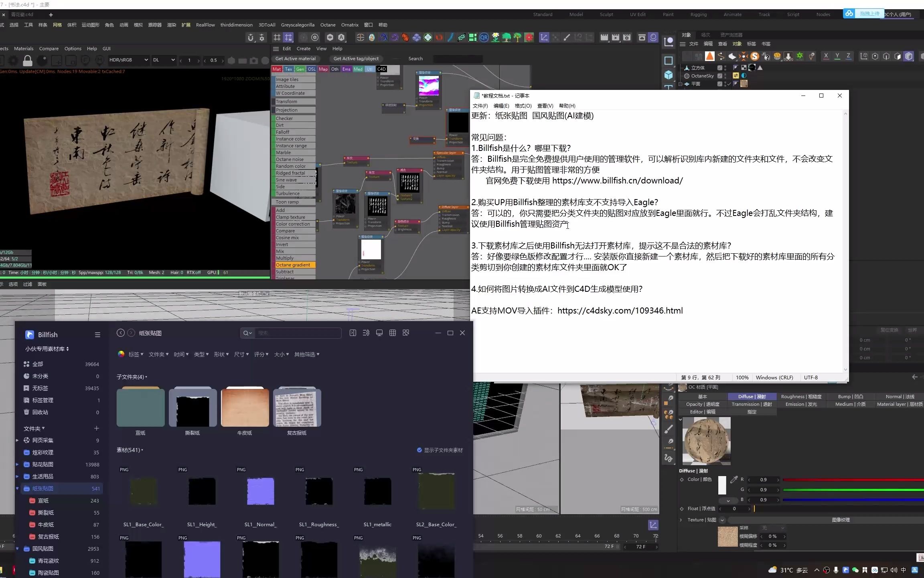The width and height of the screenshot is (924, 578).
Task: Disable the enable checkmark on 平面 object
Action: [729, 84]
